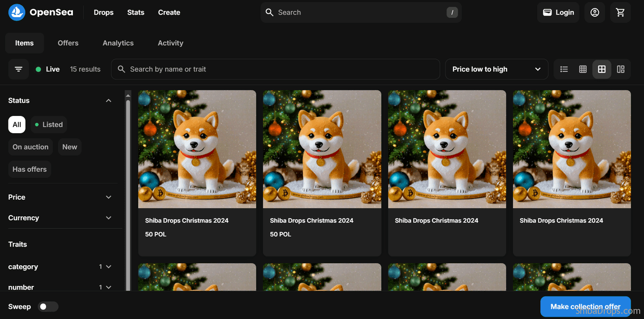This screenshot has width=644, height=319.
Task: Click the Traits heading
Action: click(18, 244)
